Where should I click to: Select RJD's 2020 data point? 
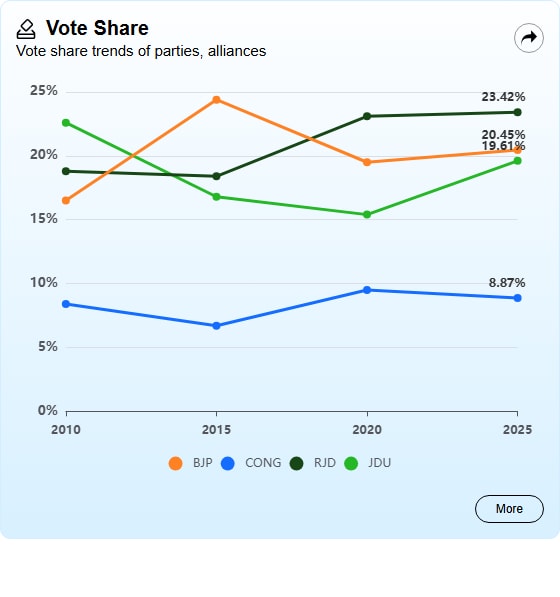point(367,116)
